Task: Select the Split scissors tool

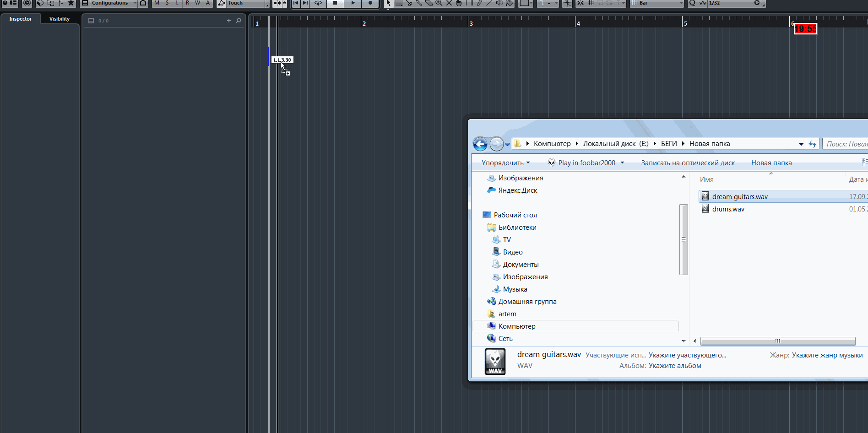Action: pyautogui.click(x=409, y=3)
